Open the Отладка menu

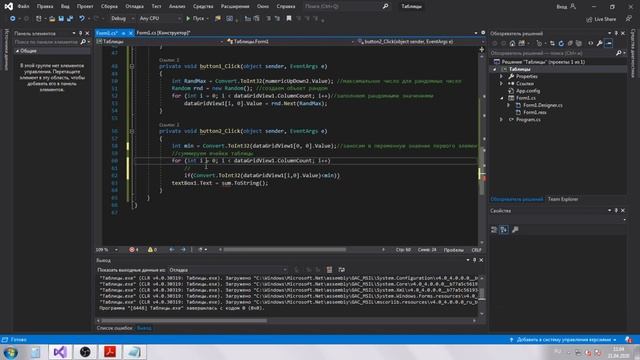click(134, 7)
